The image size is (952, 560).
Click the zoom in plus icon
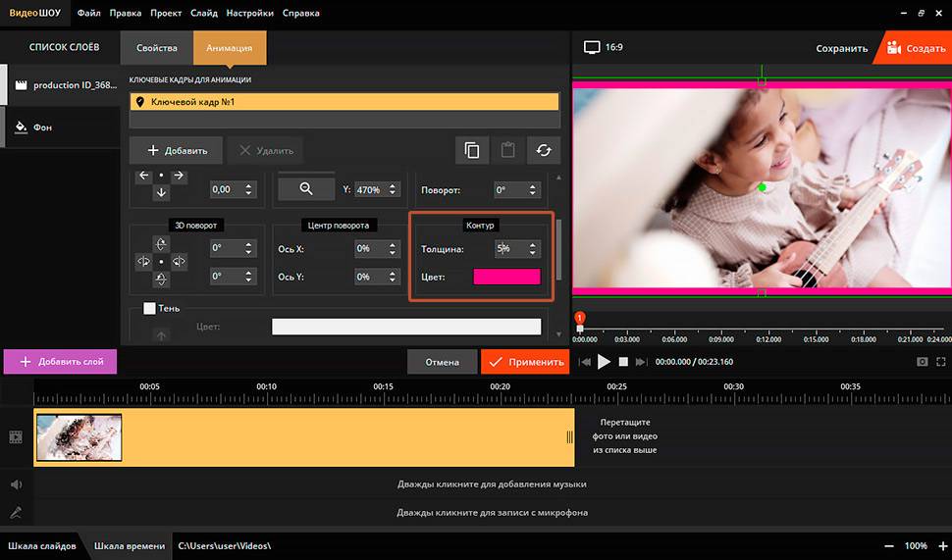tap(942, 545)
